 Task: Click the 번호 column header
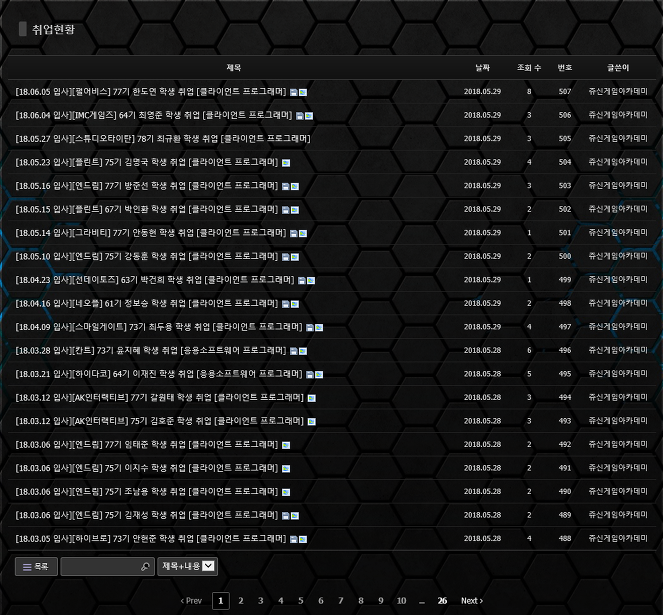[565, 68]
